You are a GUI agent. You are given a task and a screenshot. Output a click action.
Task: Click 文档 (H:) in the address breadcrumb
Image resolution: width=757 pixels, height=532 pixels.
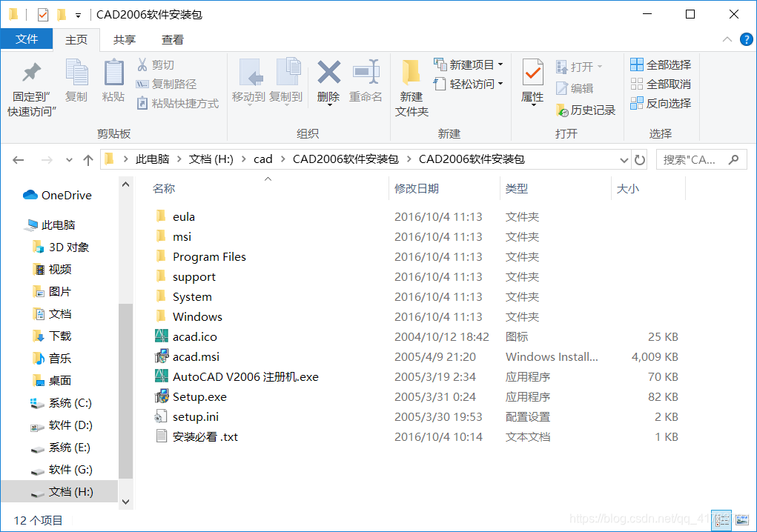tap(211, 159)
